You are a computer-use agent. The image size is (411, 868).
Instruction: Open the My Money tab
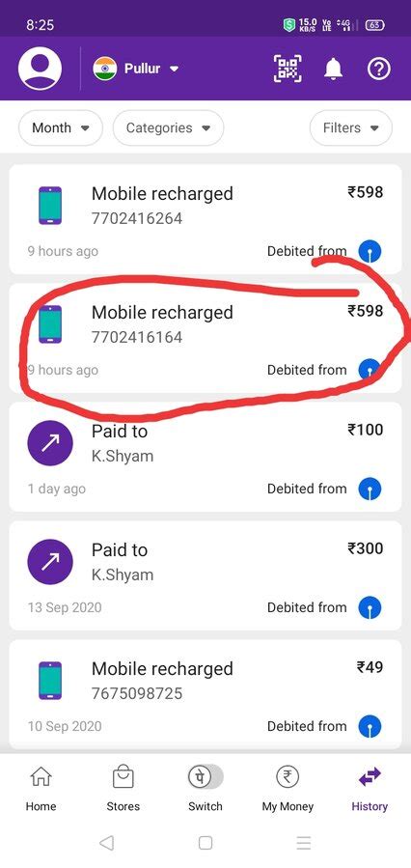pyautogui.click(x=288, y=788)
